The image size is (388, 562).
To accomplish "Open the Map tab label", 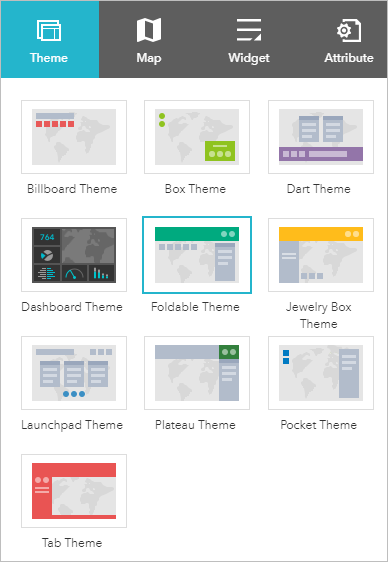I will point(149,58).
